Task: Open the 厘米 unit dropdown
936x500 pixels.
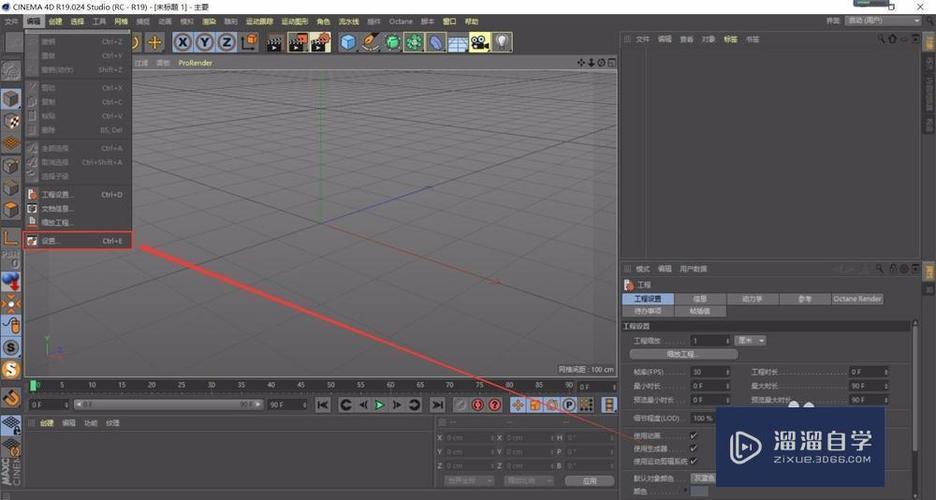Action: point(751,340)
